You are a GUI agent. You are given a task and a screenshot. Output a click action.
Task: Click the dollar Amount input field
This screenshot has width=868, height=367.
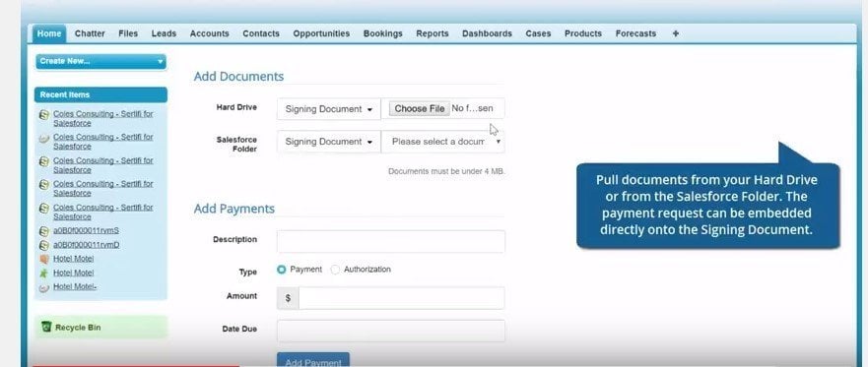[x=401, y=298]
